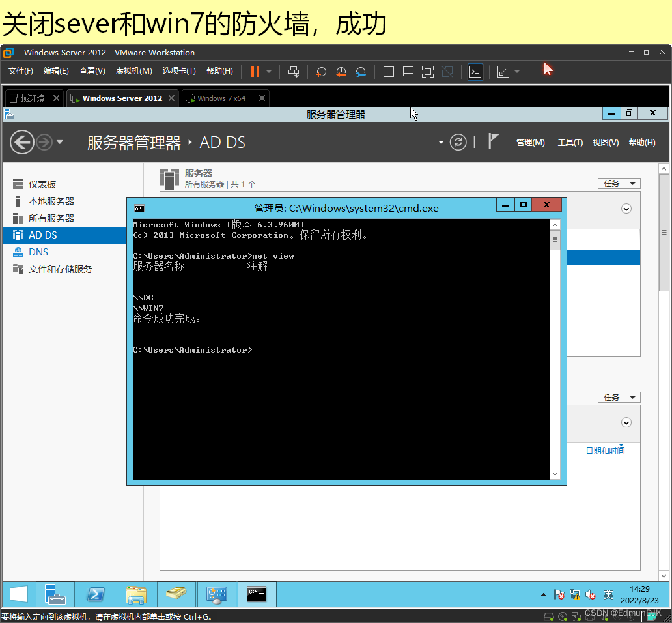Open Server Manager from the taskbar
Viewport: 672px width, 623px height.
55,594
